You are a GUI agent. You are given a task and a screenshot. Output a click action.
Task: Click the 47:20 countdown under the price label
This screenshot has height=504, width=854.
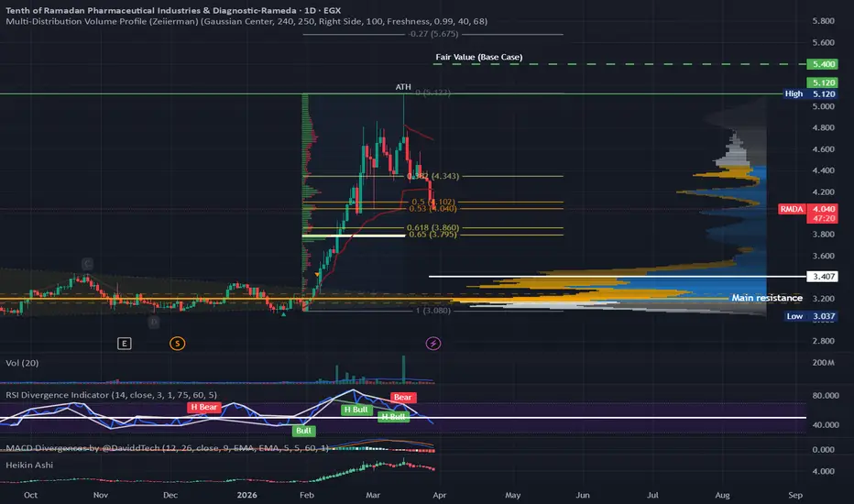pos(824,218)
